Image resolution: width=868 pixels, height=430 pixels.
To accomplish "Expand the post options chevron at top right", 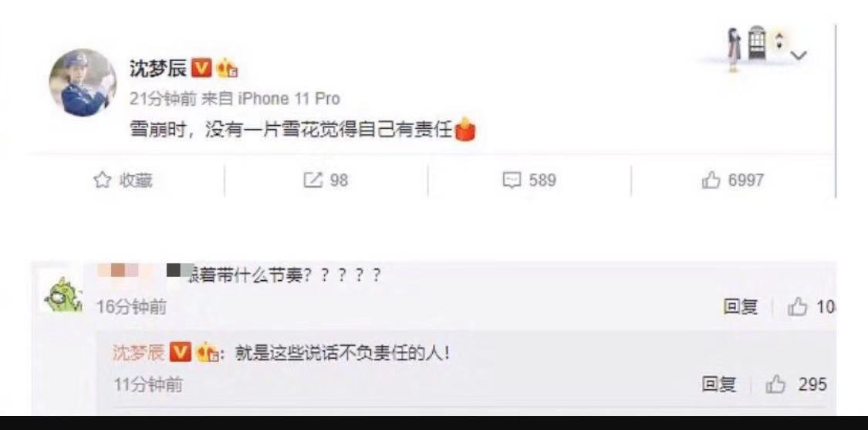I will [x=799, y=55].
